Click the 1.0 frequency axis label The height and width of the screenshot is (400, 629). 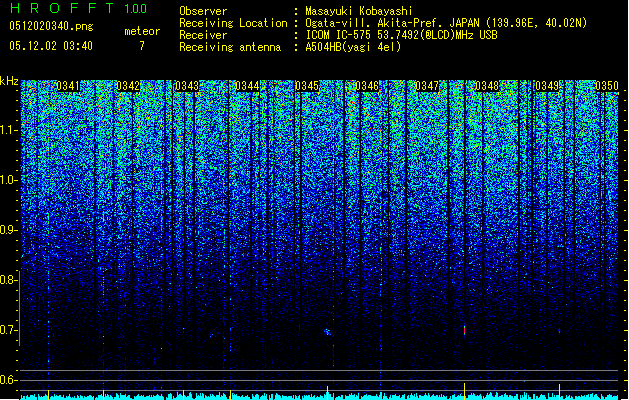9,180
